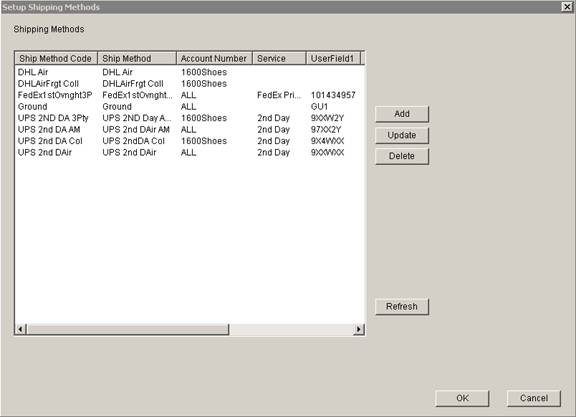Click the Account Number column header
This screenshot has width=576, height=417.
coord(215,58)
